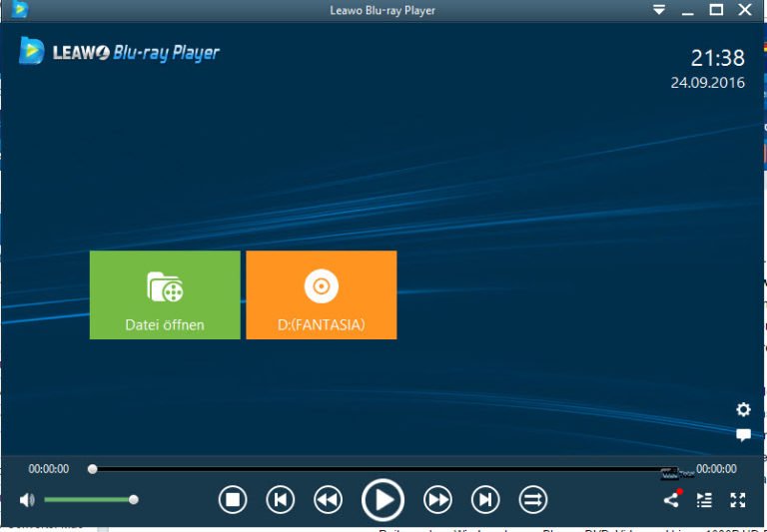Click the total time 00:00:00 on right
Viewport: 767px width, 532px height.
tap(716, 469)
